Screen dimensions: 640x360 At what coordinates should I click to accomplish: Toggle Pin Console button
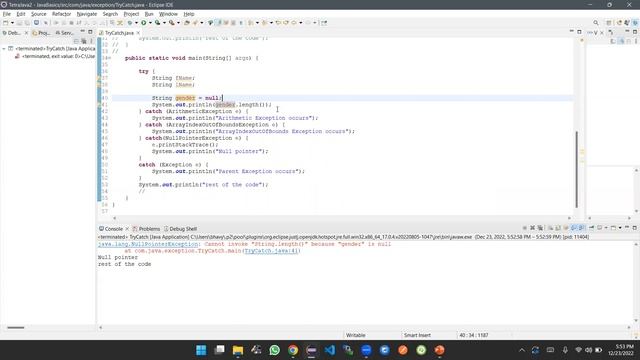point(591,228)
